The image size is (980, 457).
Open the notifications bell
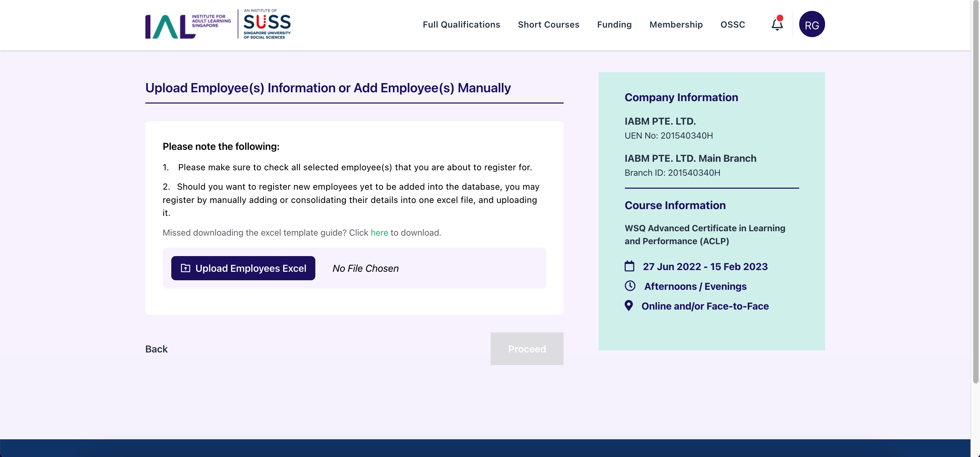[x=777, y=24]
